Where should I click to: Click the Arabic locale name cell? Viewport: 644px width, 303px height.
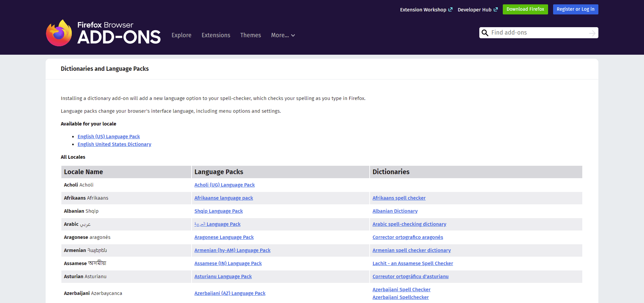[x=126, y=224]
